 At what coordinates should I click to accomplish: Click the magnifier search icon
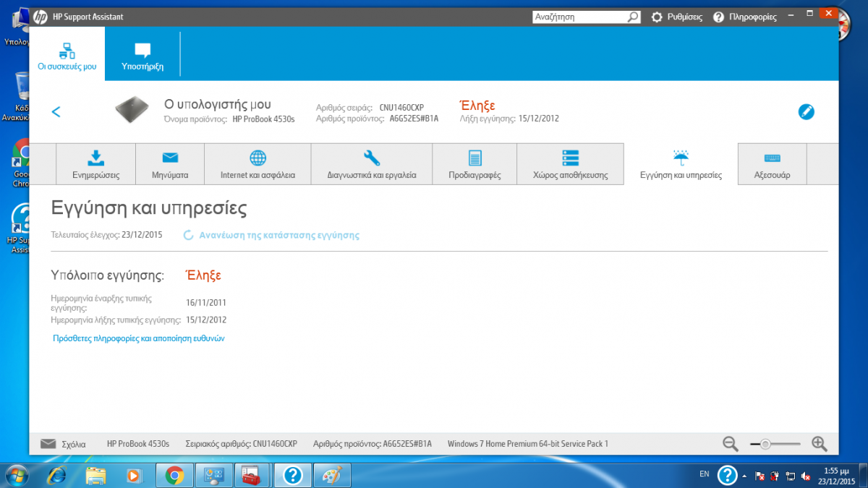point(633,17)
